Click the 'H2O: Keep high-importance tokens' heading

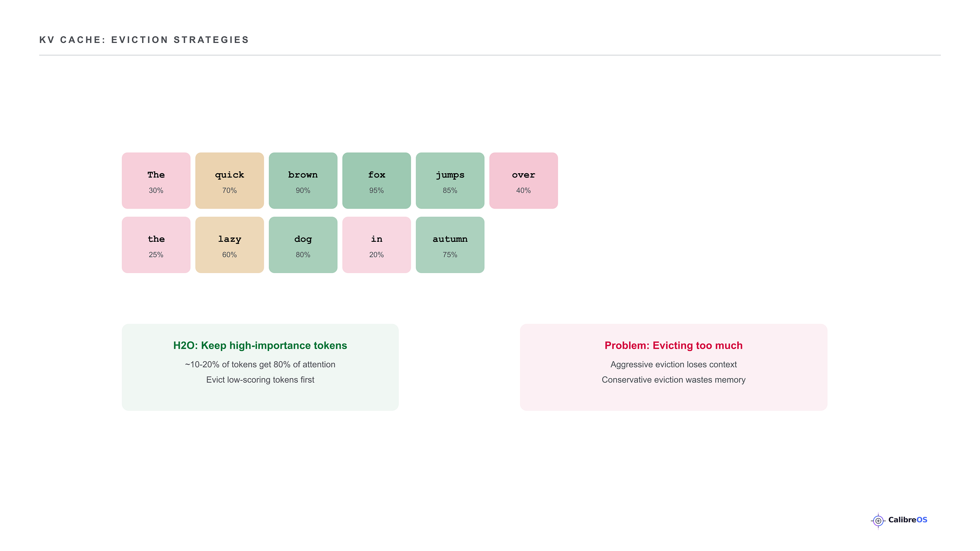click(x=260, y=345)
